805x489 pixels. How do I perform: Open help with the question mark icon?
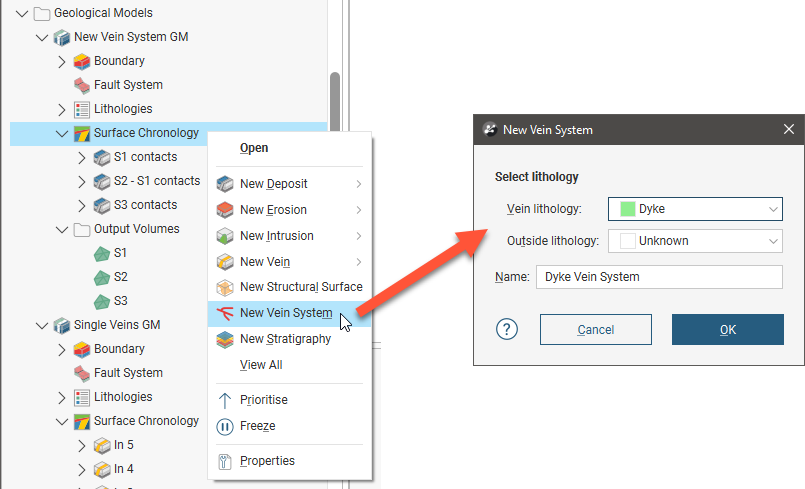point(507,329)
